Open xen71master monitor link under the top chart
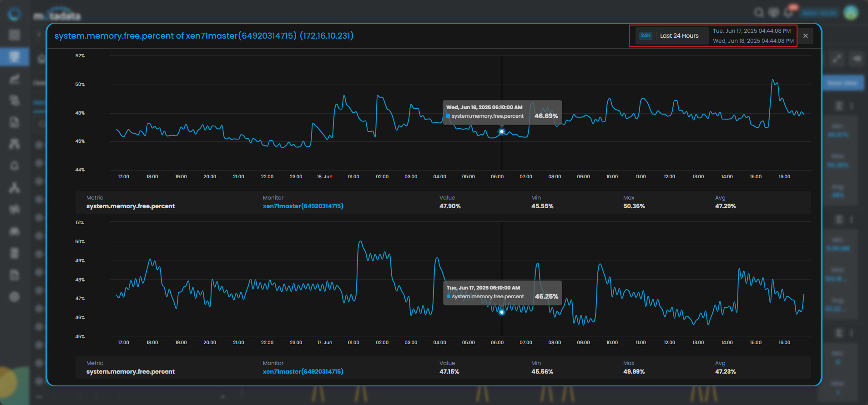Screen dimensions: 868x405 pos(303,206)
